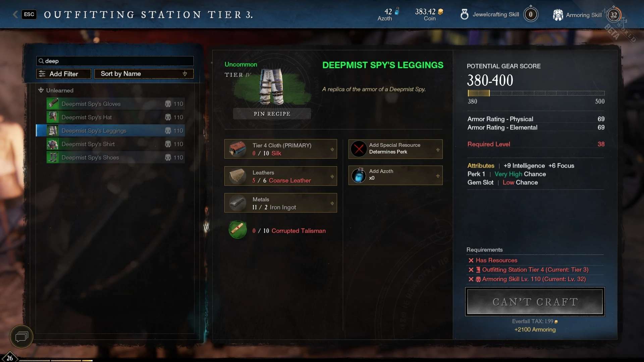Viewport: 644px width, 362px height.
Task: Click the Pin Recipe button
Action: click(x=272, y=114)
